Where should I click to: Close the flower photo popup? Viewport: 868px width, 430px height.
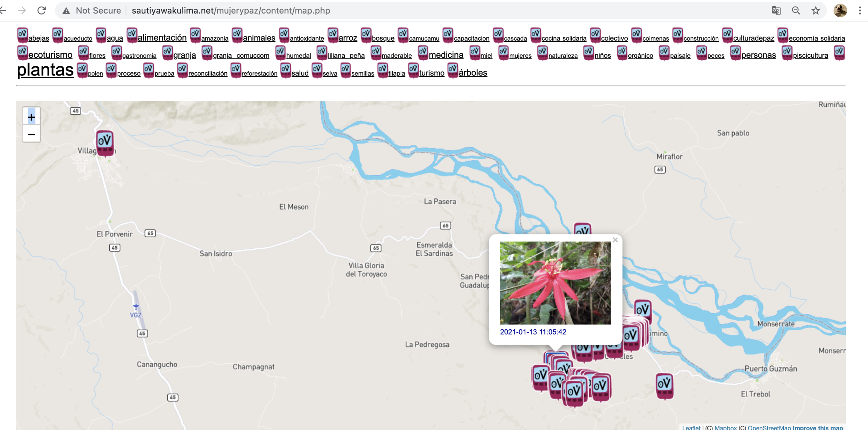tap(615, 240)
